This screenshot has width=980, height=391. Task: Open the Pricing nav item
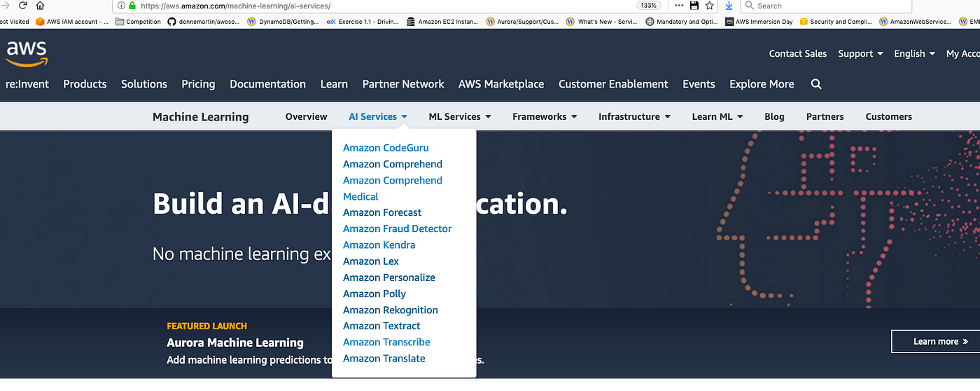pyautogui.click(x=198, y=84)
